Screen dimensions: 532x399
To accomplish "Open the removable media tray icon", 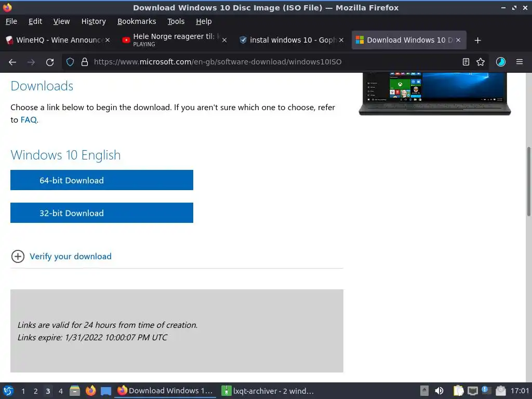I will pos(424,391).
